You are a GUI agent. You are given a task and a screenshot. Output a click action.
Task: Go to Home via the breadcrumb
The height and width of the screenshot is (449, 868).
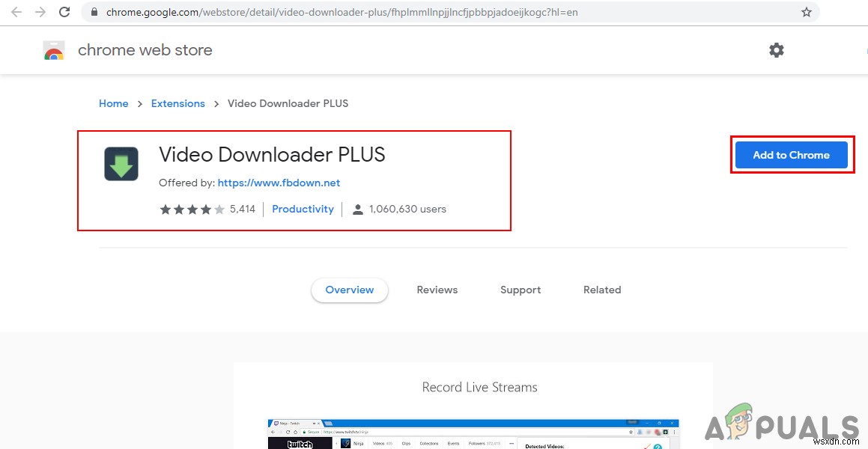[113, 103]
